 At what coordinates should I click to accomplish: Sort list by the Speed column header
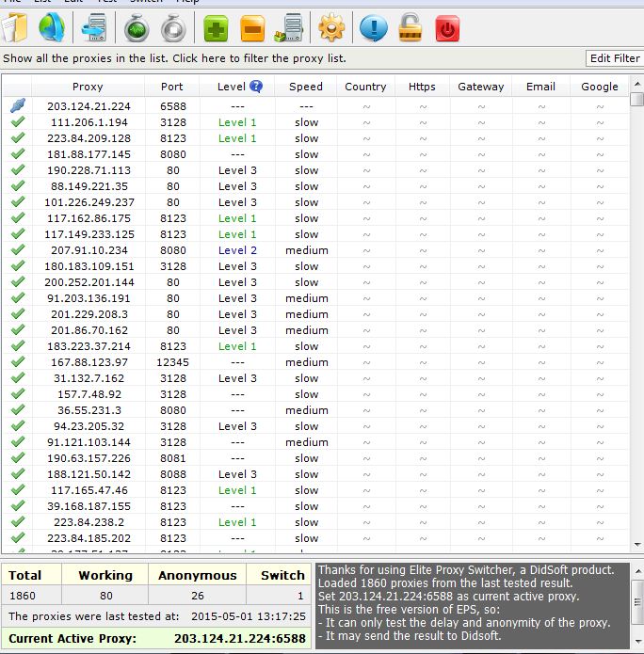[x=306, y=87]
